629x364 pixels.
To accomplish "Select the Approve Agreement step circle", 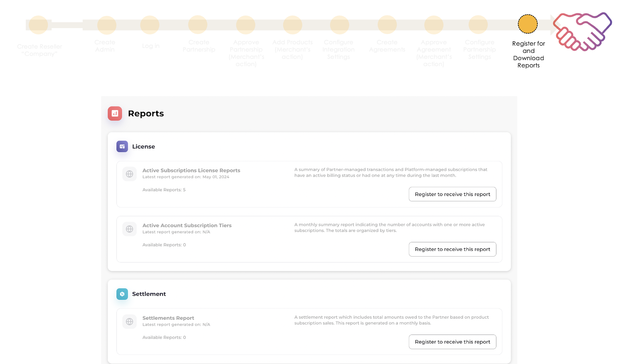I will point(434,25).
